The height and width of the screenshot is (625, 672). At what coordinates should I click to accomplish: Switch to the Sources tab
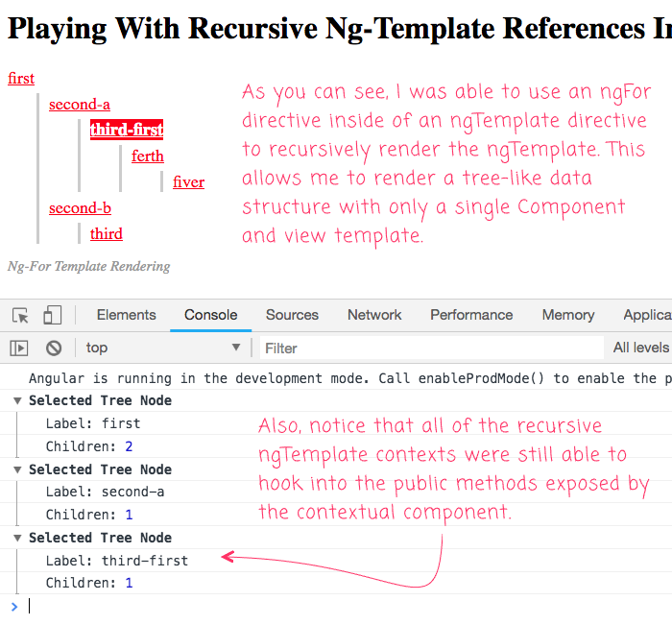point(292,315)
